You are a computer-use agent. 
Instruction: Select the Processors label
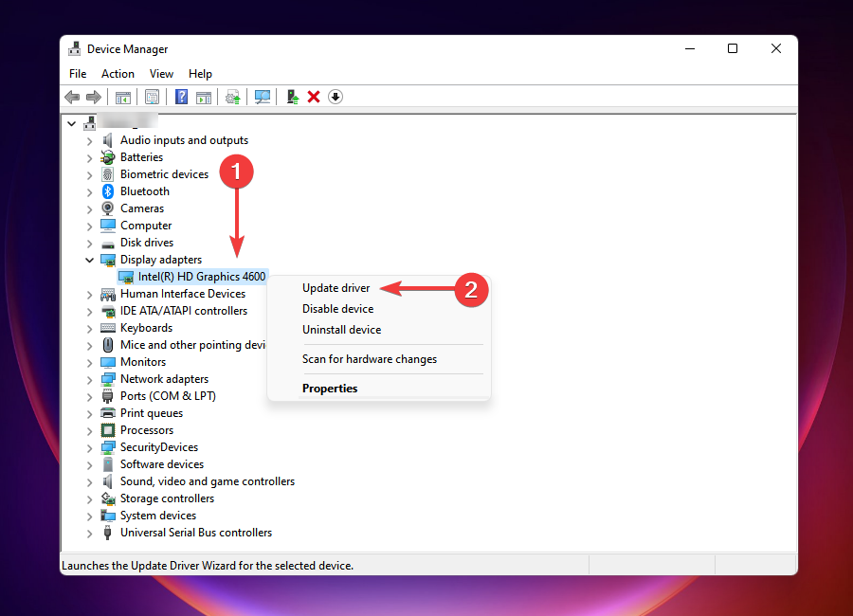147,430
